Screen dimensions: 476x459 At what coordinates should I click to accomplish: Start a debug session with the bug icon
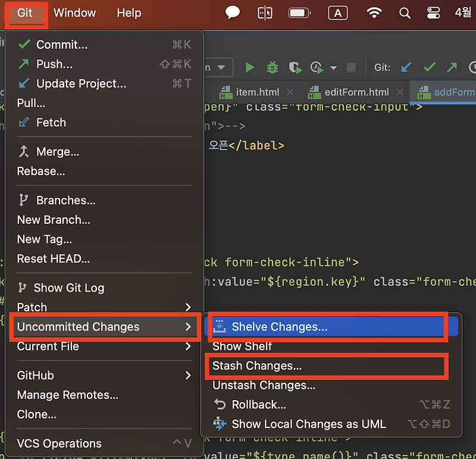[x=272, y=67]
